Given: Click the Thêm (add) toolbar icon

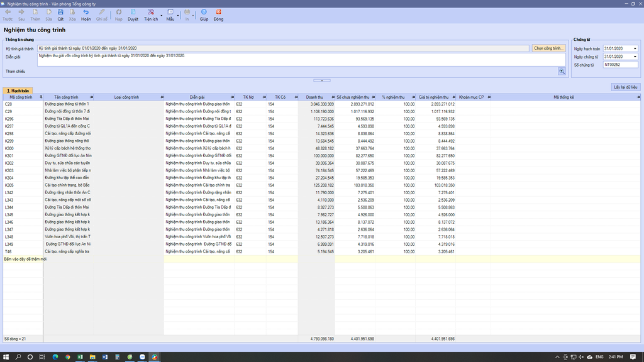Looking at the screenshot, I should [x=35, y=13].
